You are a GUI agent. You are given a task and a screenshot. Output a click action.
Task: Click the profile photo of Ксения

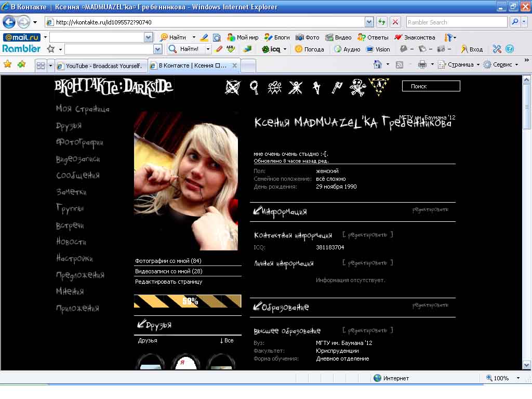(x=186, y=182)
